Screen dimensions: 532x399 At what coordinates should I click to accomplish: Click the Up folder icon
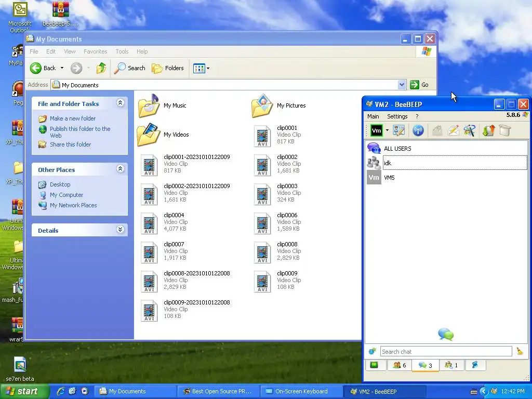[x=101, y=68]
